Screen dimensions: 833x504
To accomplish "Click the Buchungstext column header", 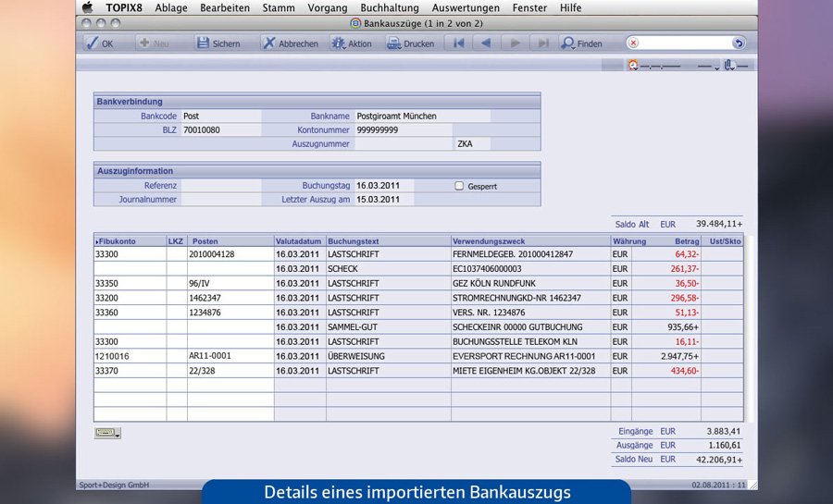I will pos(389,240).
